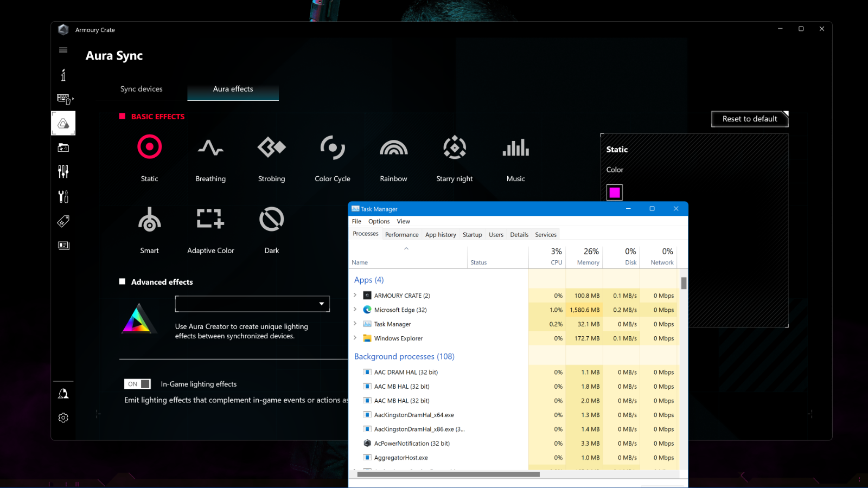Sort by the Network column header

659,256
